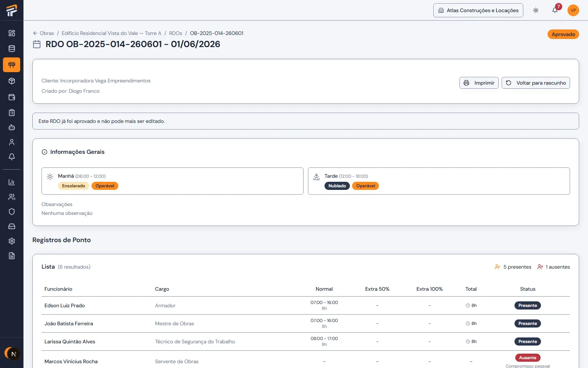Click Presente badge for Larissa Quintão Alves
The image size is (588, 368).
pos(528,342)
